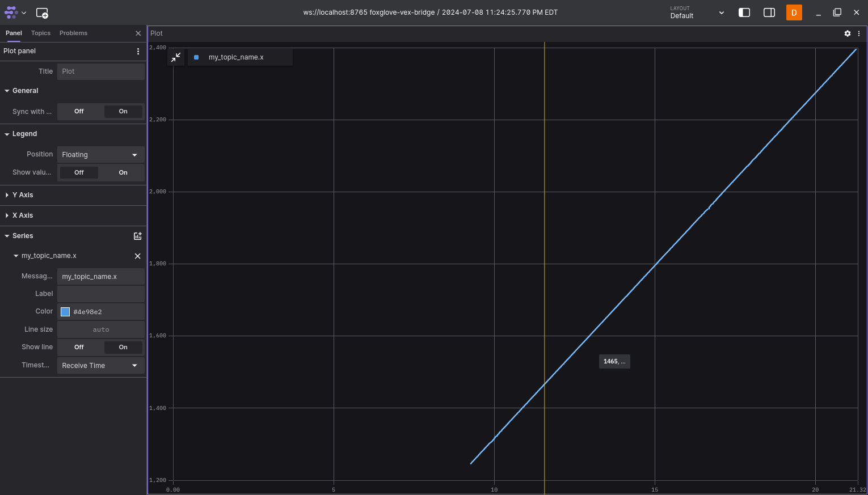Open the legend Position dropdown

tap(100, 155)
